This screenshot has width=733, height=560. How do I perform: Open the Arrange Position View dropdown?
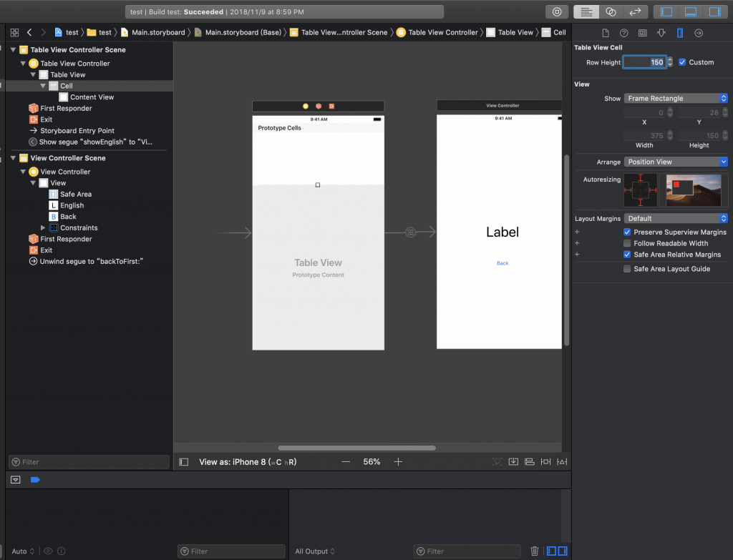pos(676,162)
